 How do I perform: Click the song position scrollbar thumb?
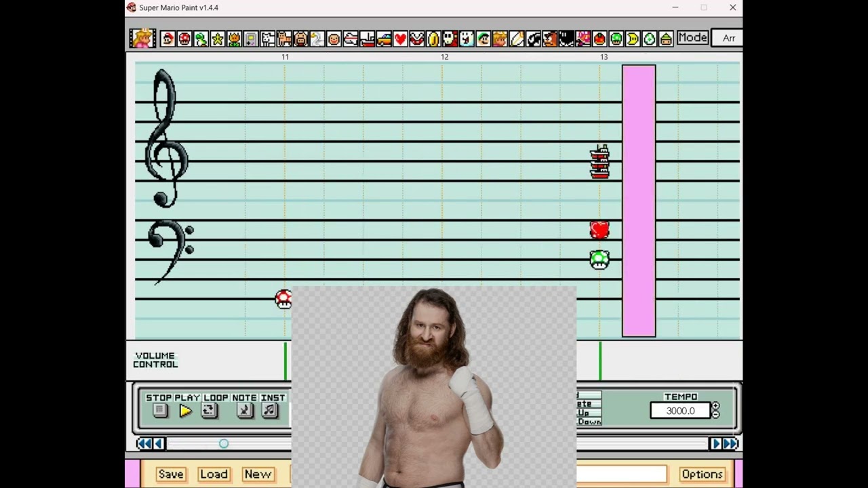coord(224,443)
